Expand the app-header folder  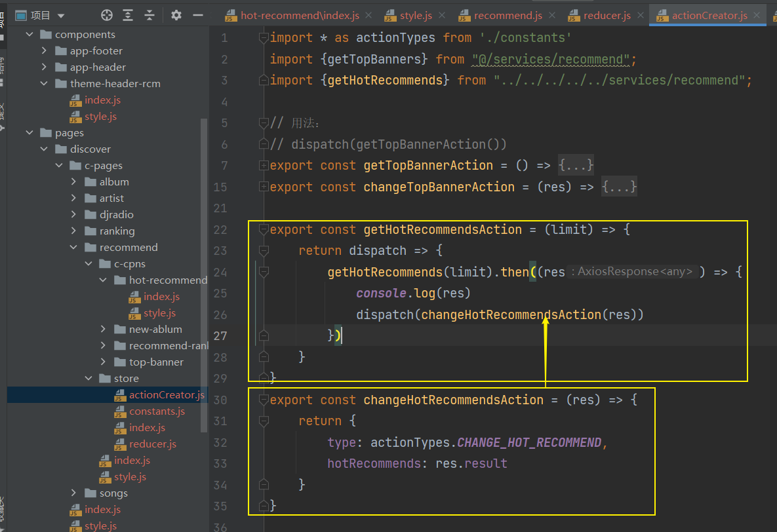[x=44, y=67]
